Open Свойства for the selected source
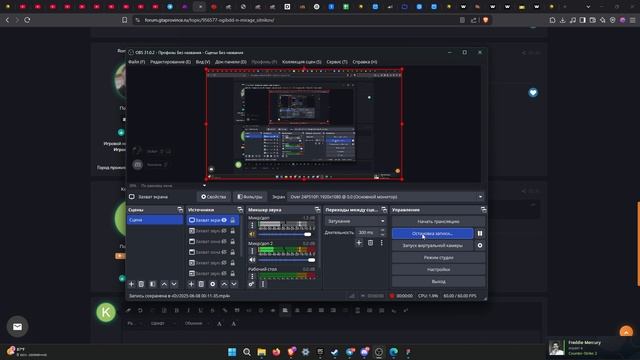 coord(213,197)
